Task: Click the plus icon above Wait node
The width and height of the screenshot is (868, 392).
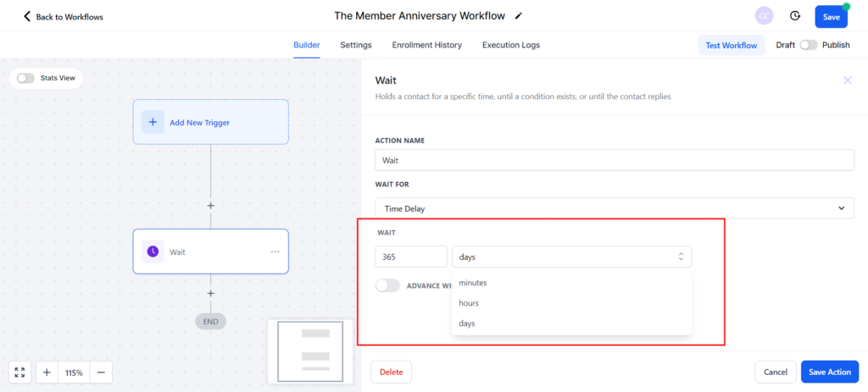Action: pos(211,206)
